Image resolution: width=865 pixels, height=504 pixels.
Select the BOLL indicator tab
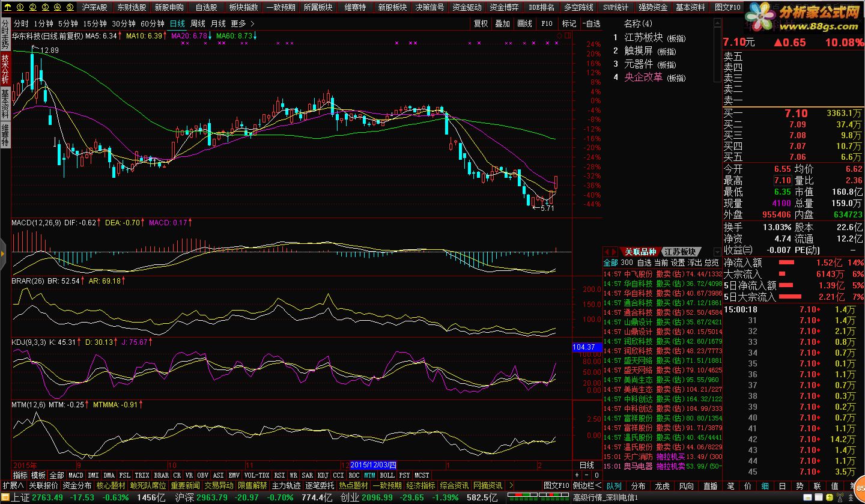click(387, 475)
